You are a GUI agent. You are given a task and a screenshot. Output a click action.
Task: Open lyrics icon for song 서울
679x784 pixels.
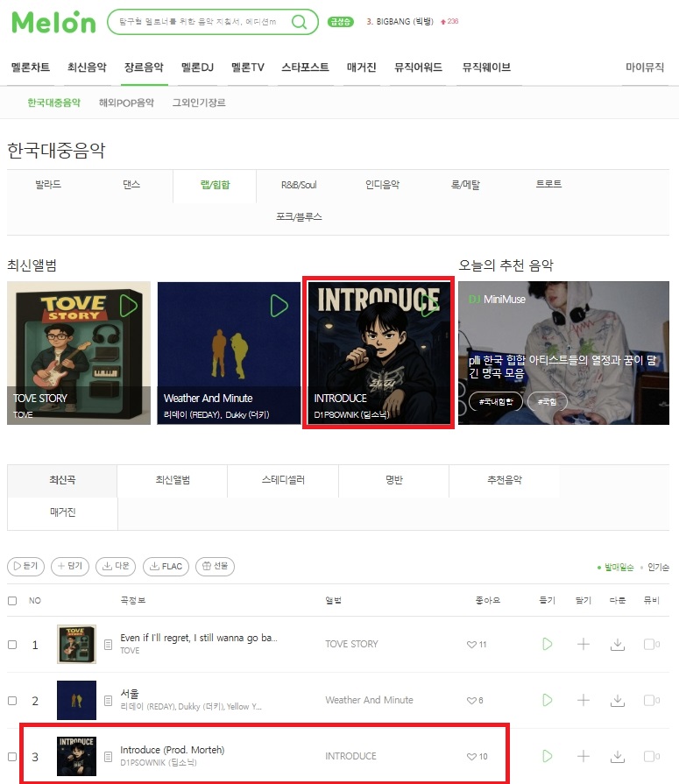(x=108, y=701)
